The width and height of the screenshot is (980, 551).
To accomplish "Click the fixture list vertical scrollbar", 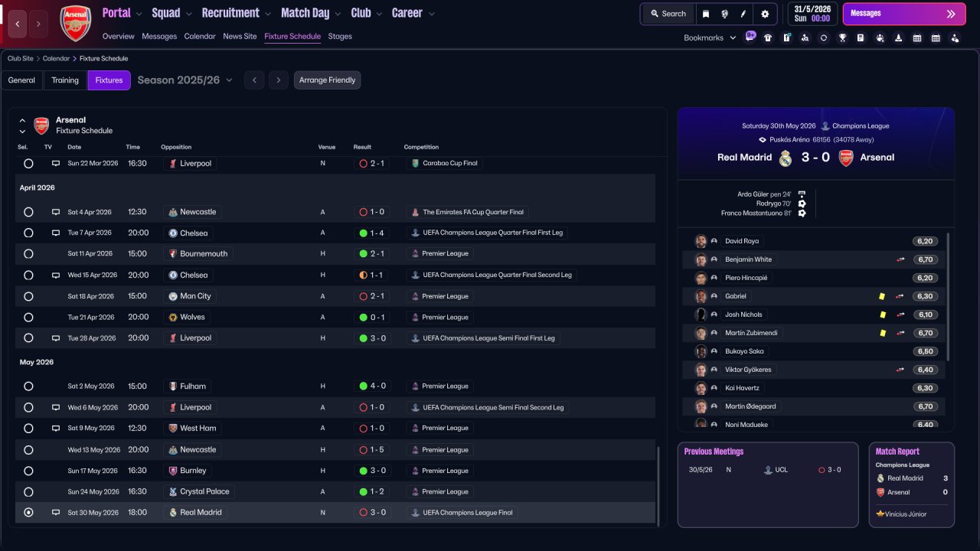I will click(x=658, y=485).
